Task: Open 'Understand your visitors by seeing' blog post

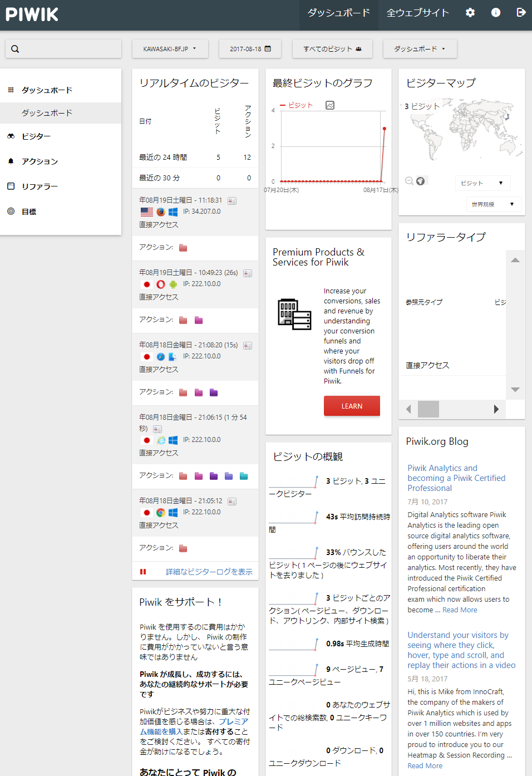Action: 461,650
